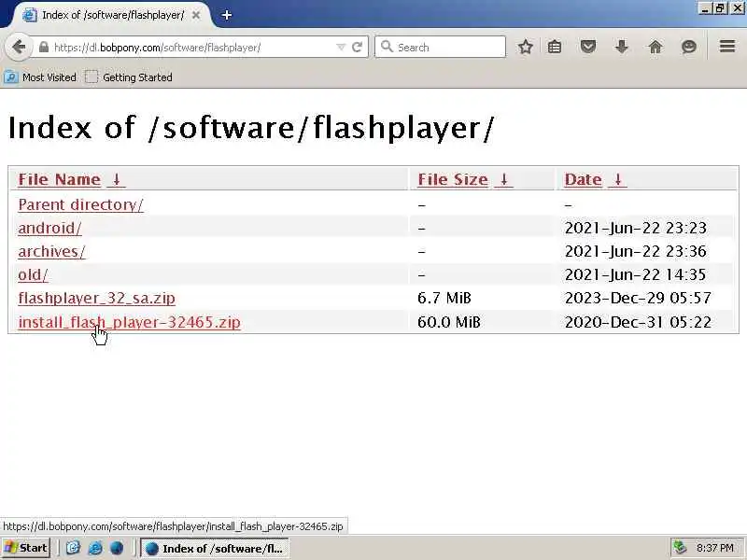The width and height of the screenshot is (747, 560).
Task: Open the Parent directory/ link
Action: pos(80,204)
